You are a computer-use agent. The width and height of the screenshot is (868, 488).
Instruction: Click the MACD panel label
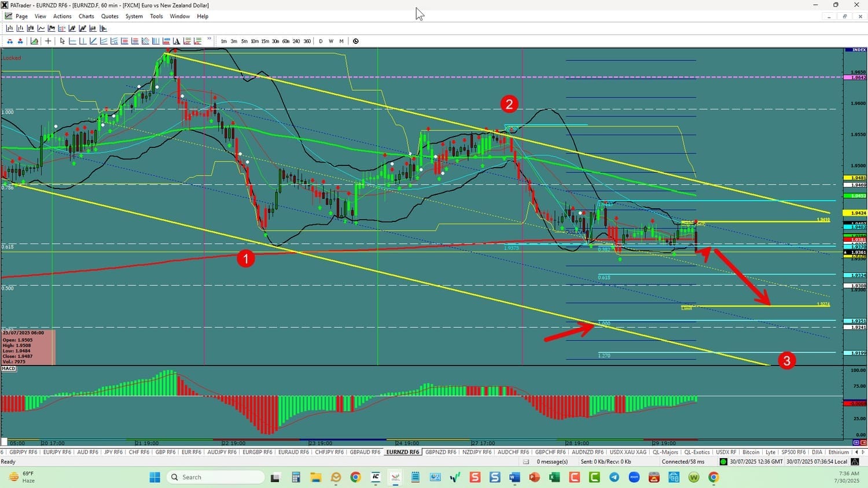pyautogui.click(x=9, y=368)
